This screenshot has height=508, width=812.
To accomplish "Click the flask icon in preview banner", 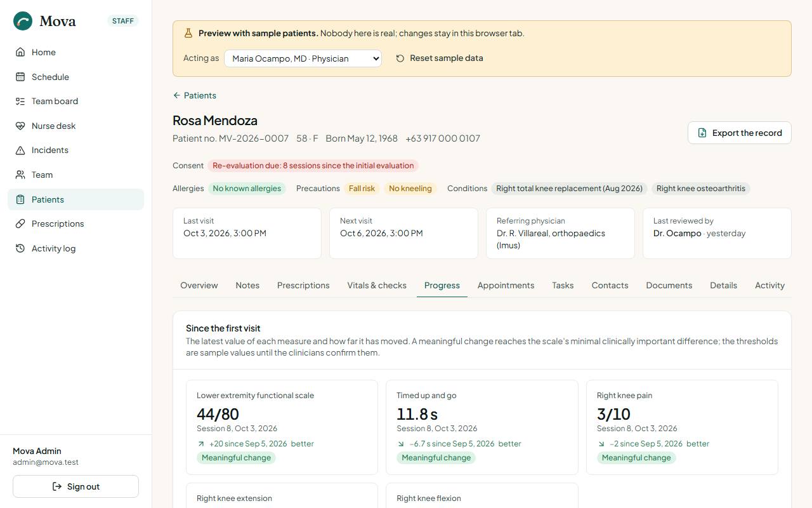I will [188, 33].
